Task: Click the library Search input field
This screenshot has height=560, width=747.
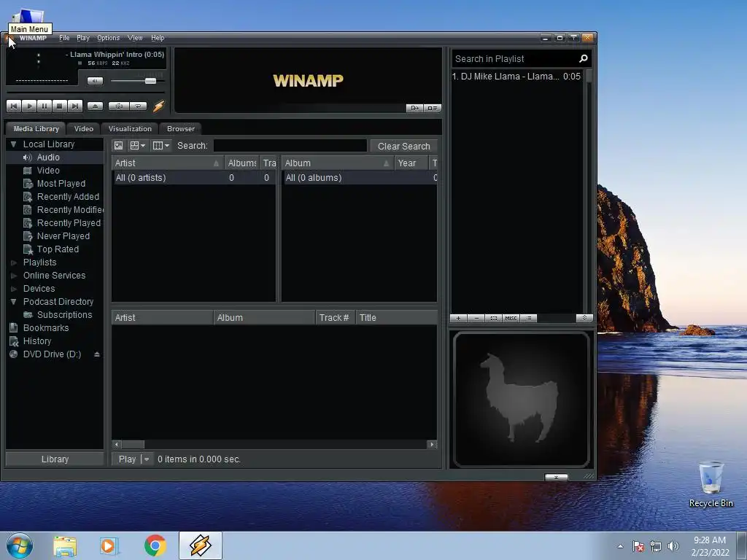Action: coord(290,146)
